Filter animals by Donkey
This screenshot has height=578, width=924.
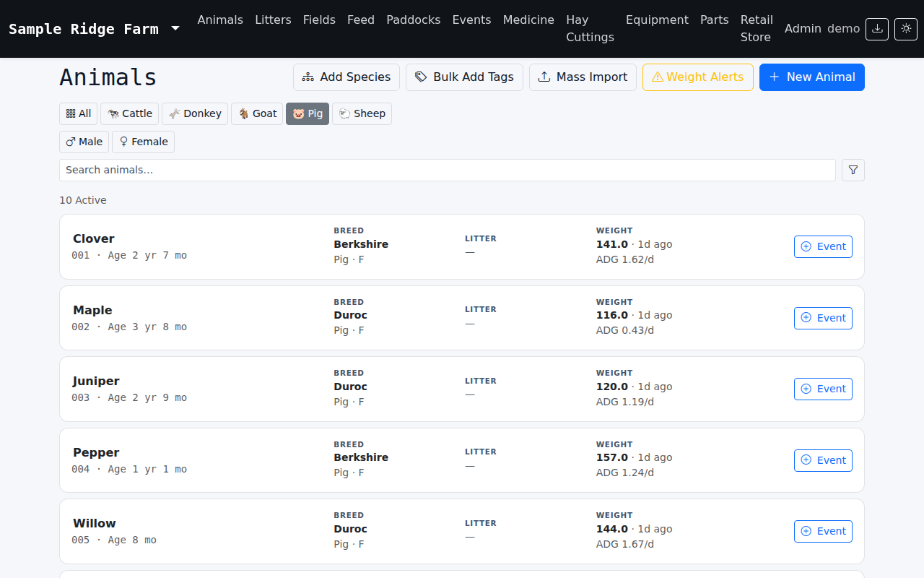(x=195, y=113)
